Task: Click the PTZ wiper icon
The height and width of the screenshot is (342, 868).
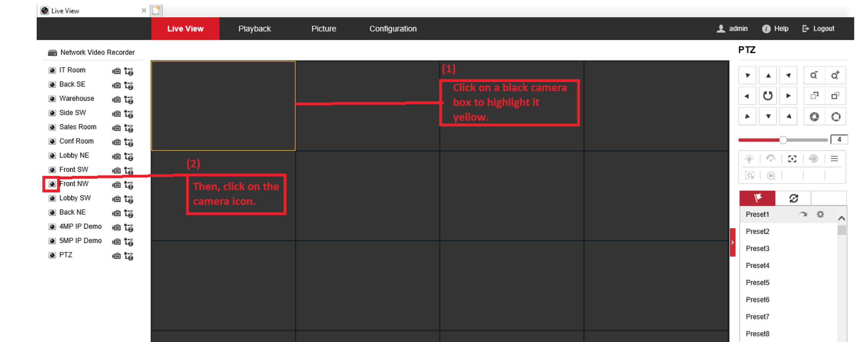Action: tap(771, 159)
